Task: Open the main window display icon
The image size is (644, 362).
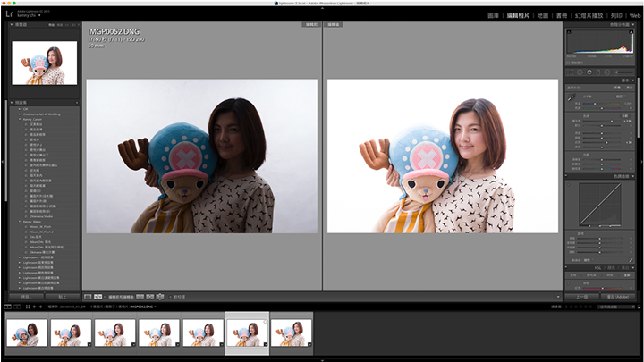Action: pos(7,307)
